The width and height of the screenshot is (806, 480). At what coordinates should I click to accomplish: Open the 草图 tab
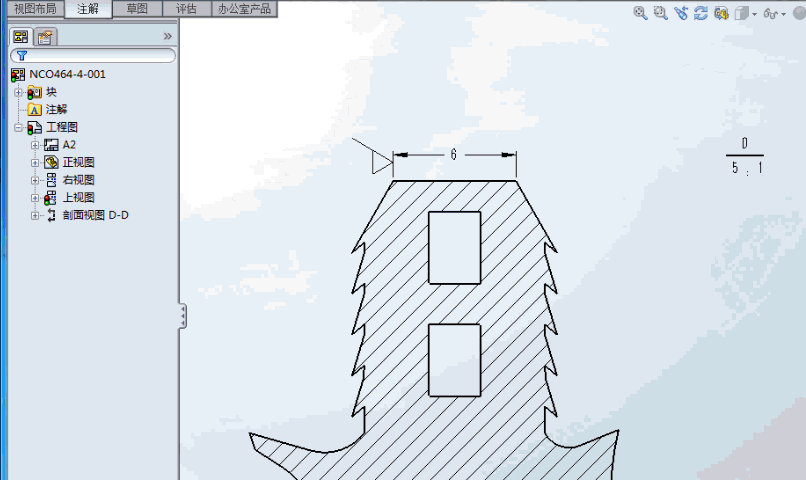coord(137,9)
